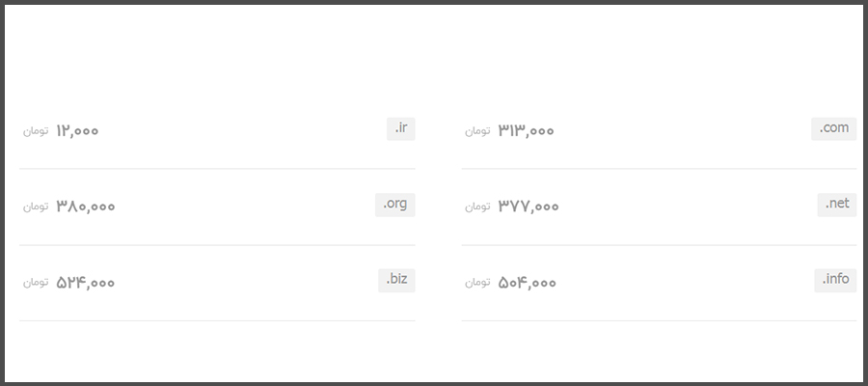Click the divider line below the .com row
The width and height of the screenshot is (868, 386).
tap(659, 168)
